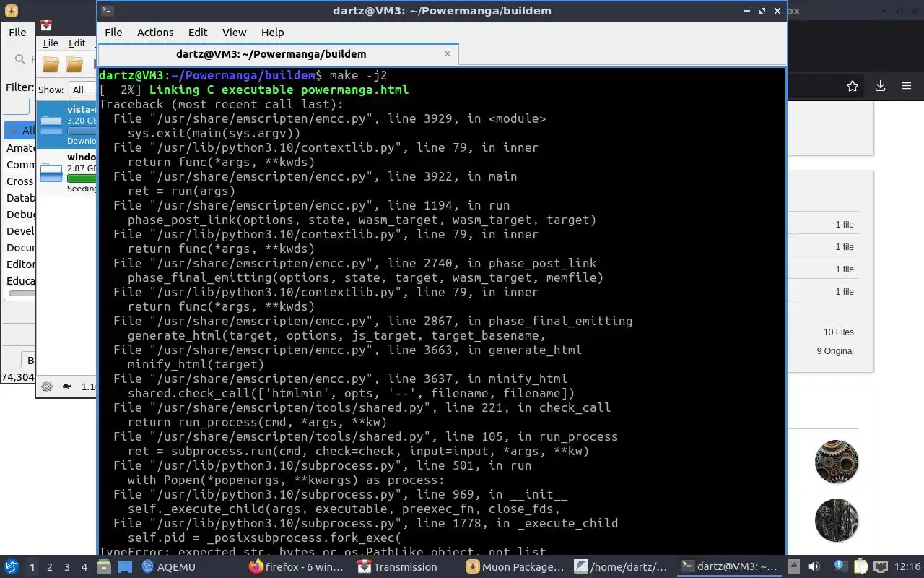Switch to workspace 4
Image resolution: width=924 pixels, height=578 pixels.
pos(84,567)
